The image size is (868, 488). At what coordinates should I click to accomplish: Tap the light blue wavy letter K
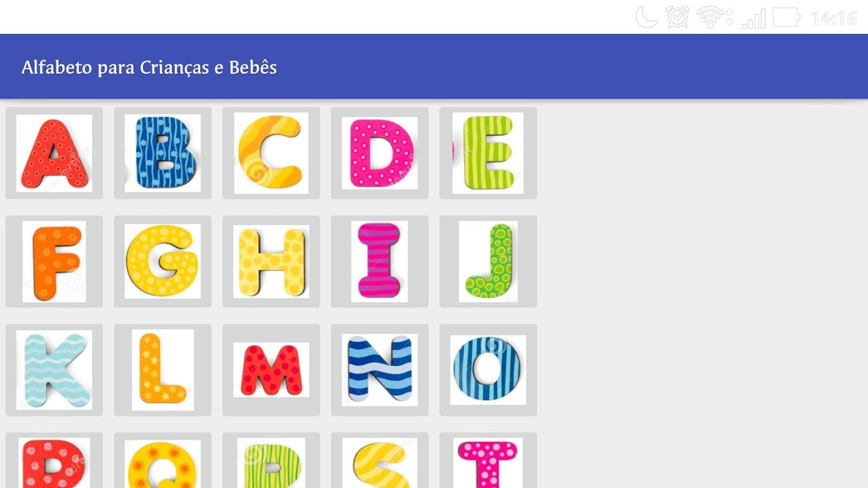pyautogui.click(x=54, y=370)
